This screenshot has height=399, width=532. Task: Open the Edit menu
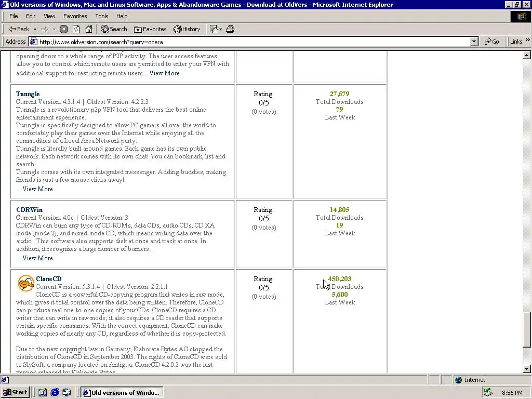(x=31, y=16)
